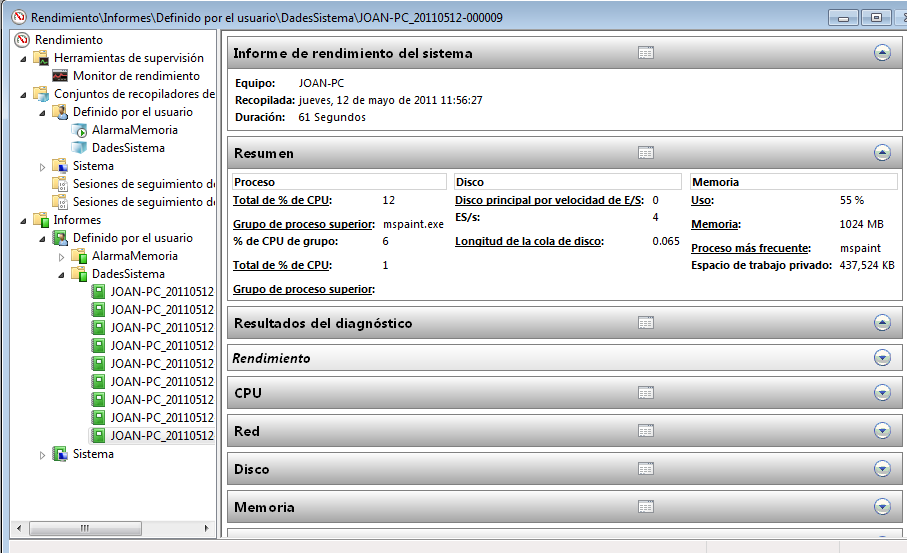Expand the Red section
The image size is (907, 553).
point(881,431)
